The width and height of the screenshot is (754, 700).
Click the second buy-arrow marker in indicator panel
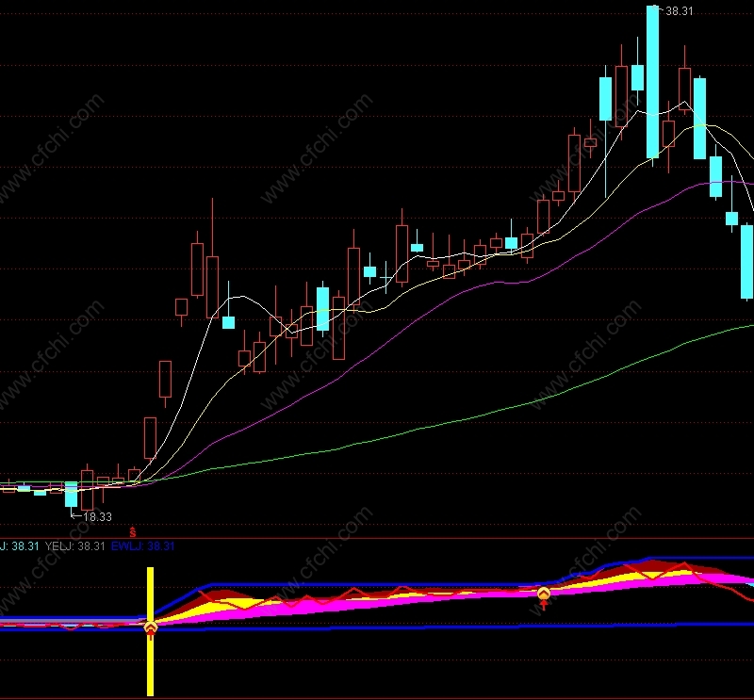[x=544, y=597]
